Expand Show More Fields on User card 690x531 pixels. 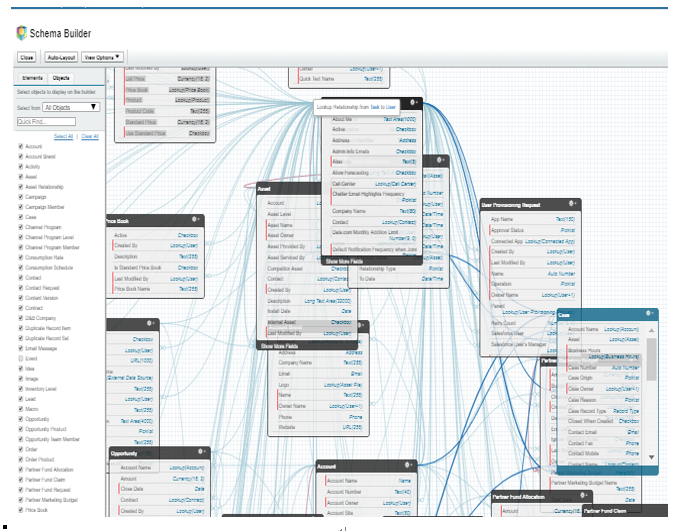[x=344, y=261]
